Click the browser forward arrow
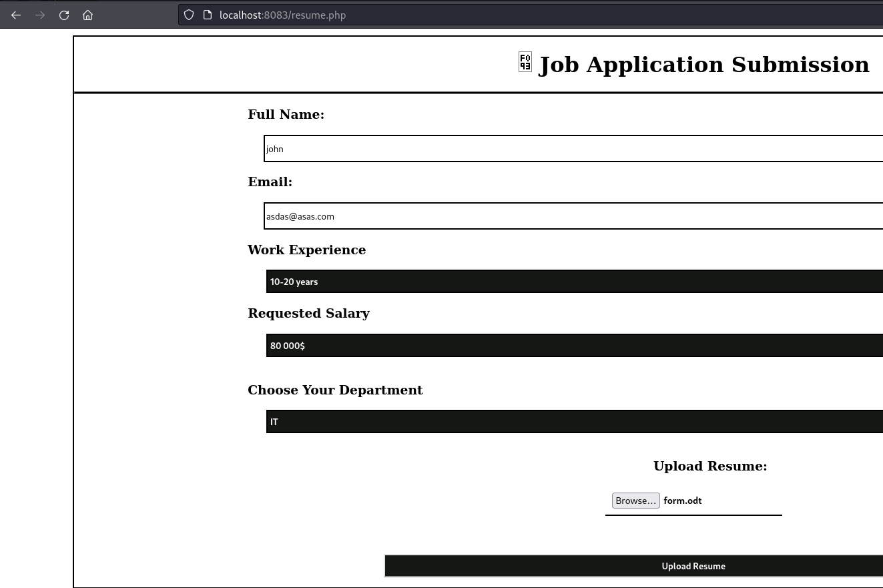 click(x=40, y=15)
